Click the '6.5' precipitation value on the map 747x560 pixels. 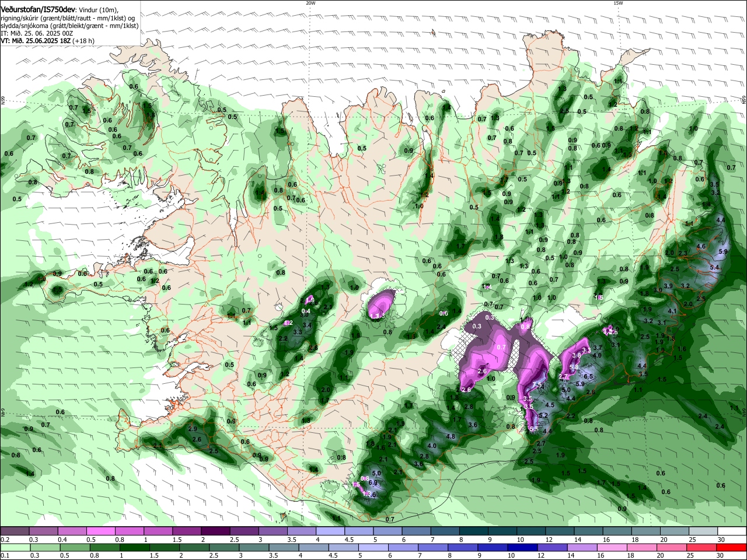coord(588,377)
